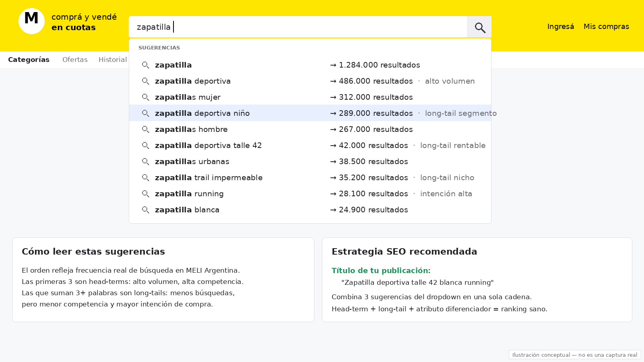Click magnifier icon beside 'zapatillas hombre'

pos(146,130)
